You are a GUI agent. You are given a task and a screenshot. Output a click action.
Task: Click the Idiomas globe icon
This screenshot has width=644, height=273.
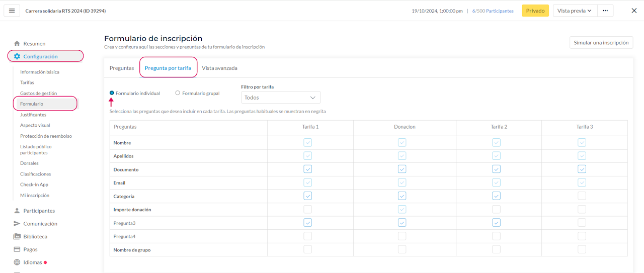[17, 262]
